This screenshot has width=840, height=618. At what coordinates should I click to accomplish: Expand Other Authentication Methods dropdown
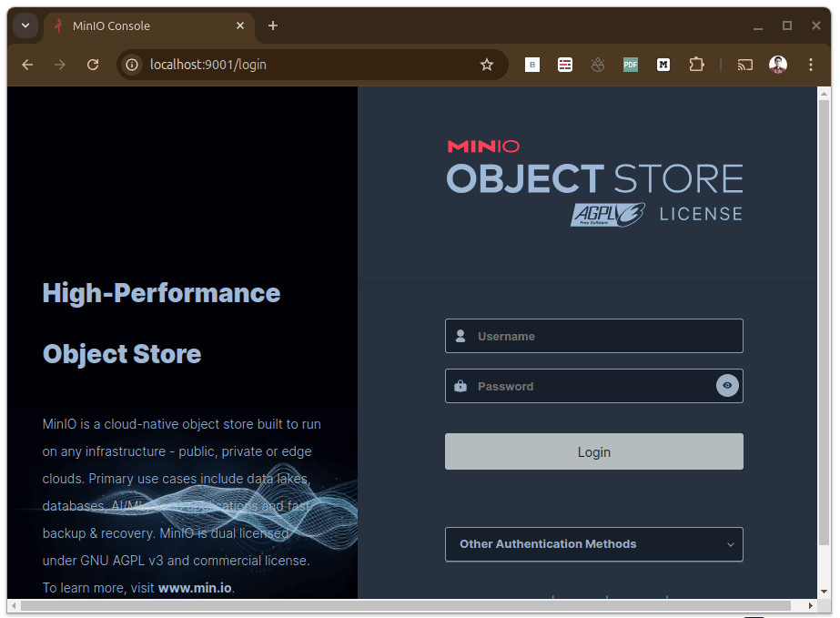pyautogui.click(x=593, y=544)
